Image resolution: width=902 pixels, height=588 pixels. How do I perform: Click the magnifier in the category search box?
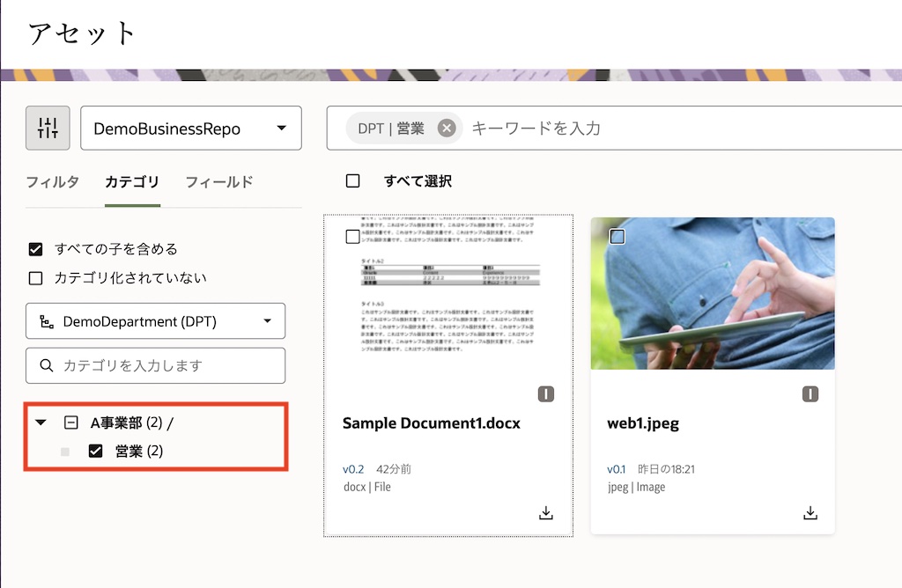pyautogui.click(x=46, y=365)
